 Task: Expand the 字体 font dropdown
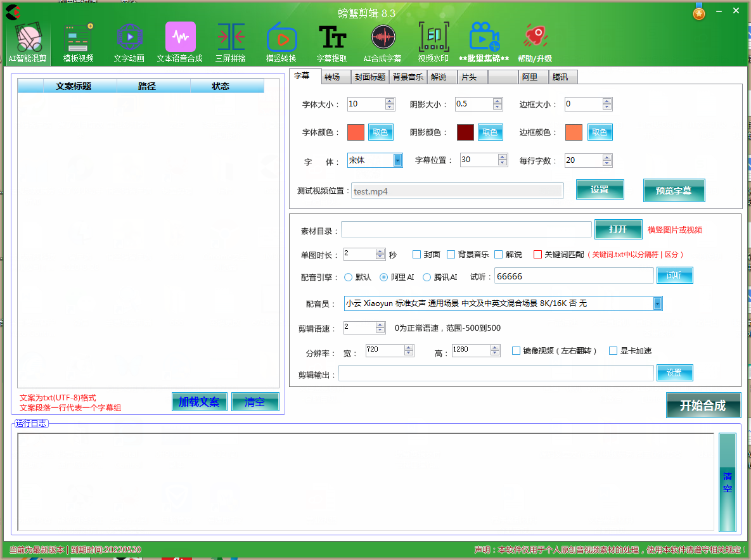point(398,161)
